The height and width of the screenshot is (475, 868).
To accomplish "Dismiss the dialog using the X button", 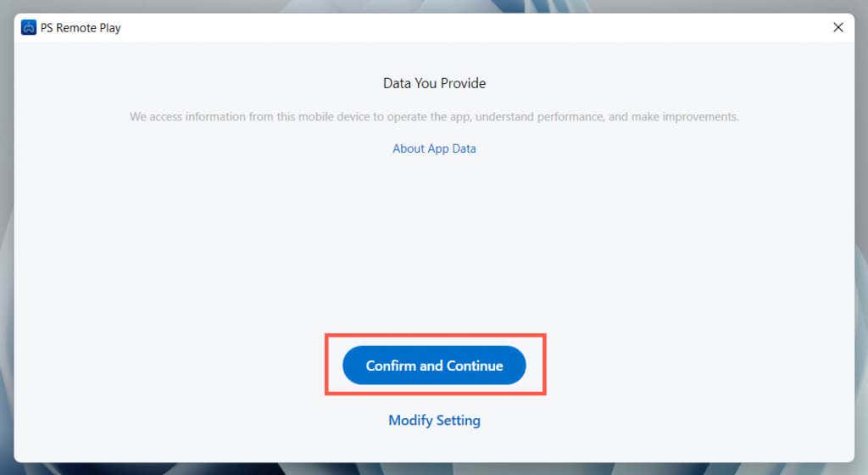I will pyautogui.click(x=838, y=27).
